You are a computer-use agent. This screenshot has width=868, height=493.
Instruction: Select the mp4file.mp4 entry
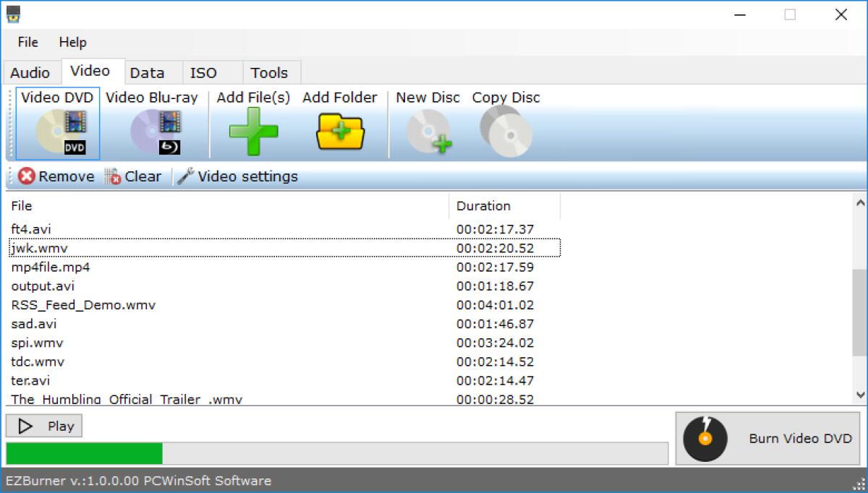(50, 267)
